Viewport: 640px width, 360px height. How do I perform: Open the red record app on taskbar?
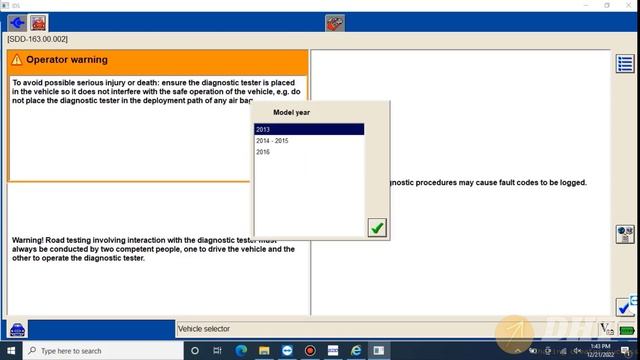click(310, 351)
